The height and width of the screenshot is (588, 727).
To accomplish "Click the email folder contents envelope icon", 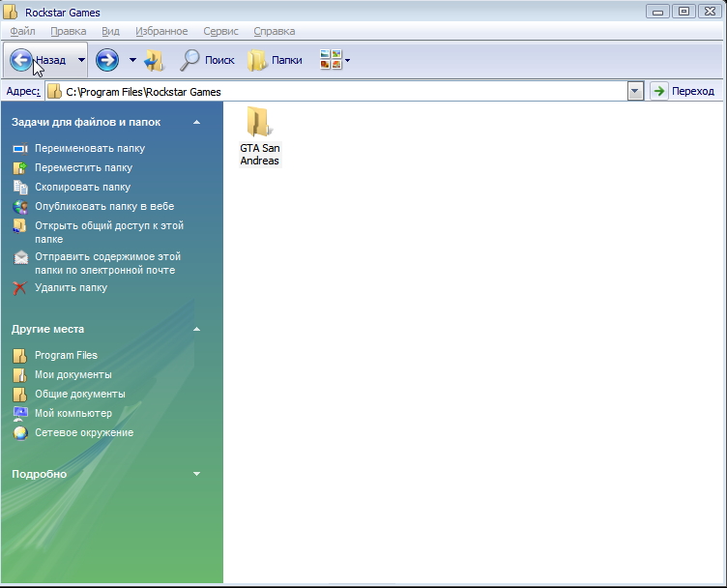I will 21,257.
